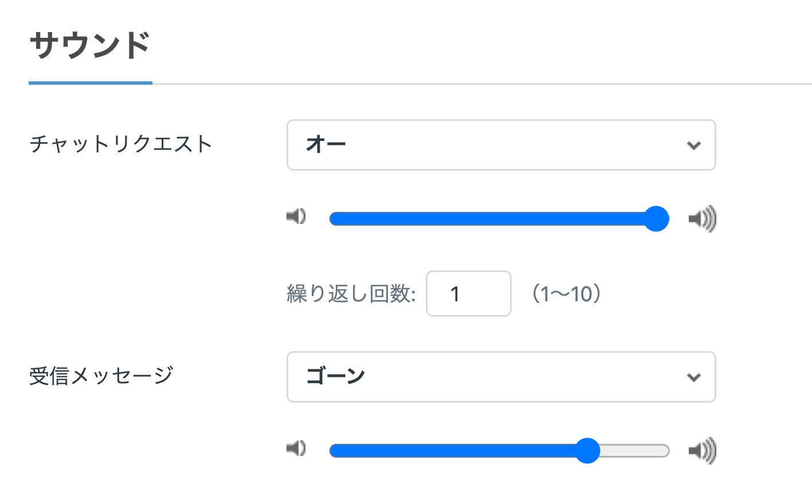
Task: Click the chevron arrow on the オー dropdown
Action: (693, 145)
